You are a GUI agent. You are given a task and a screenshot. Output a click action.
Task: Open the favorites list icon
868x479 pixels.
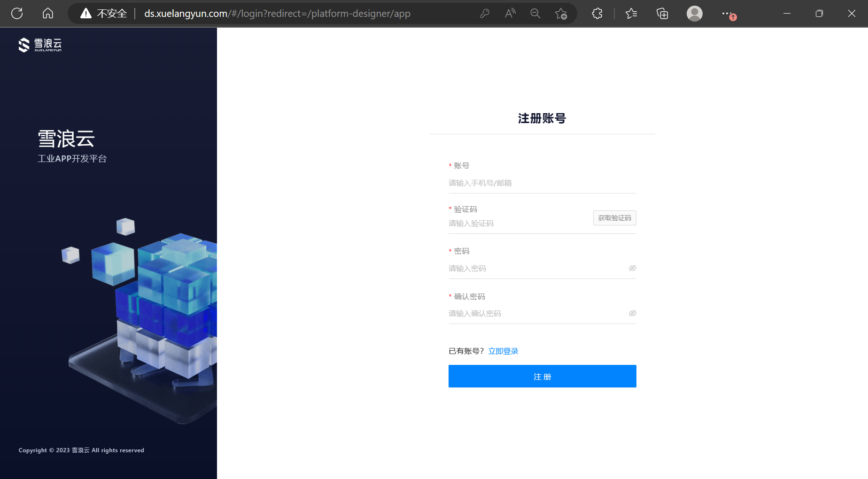[631, 14]
